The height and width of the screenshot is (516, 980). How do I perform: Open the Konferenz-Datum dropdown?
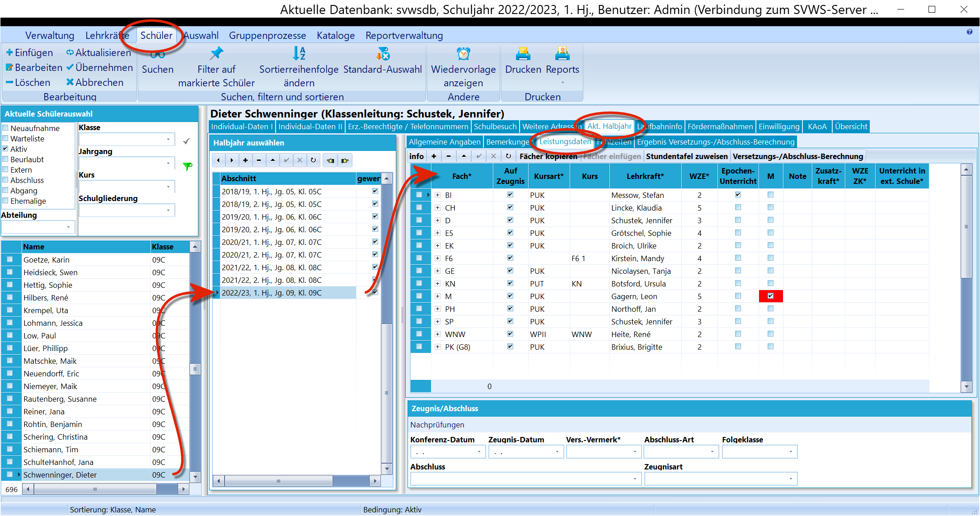click(479, 452)
